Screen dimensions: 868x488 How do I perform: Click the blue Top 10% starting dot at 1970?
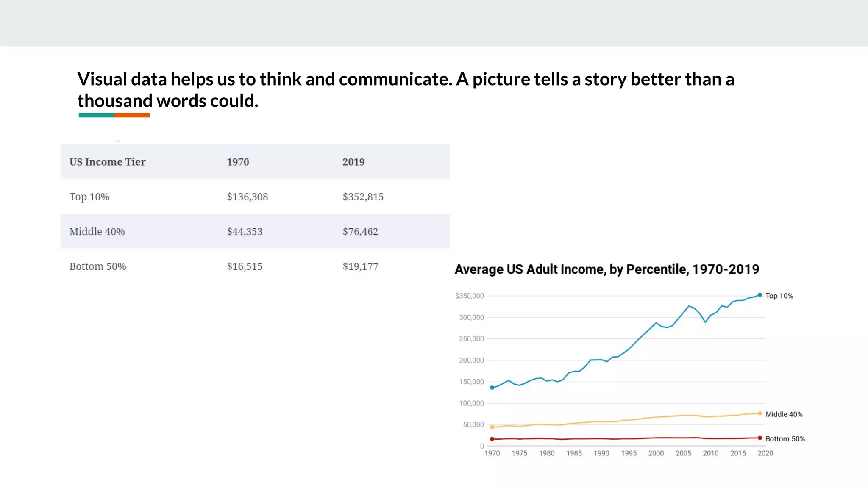click(x=492, y=388)
